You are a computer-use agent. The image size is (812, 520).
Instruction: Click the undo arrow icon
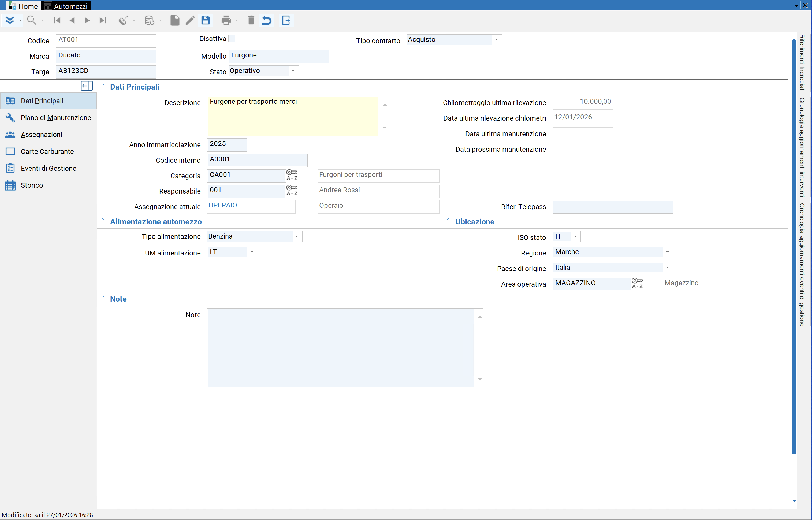pos(267,20)
